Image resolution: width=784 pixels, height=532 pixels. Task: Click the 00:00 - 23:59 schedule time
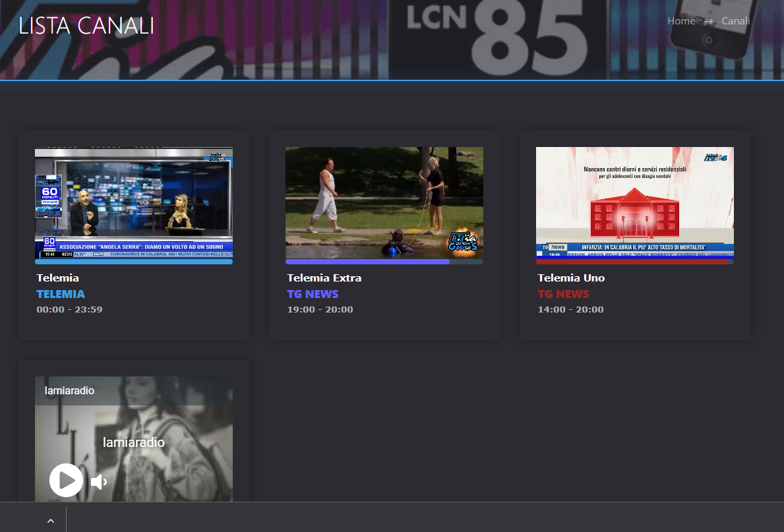coord(69,309)
